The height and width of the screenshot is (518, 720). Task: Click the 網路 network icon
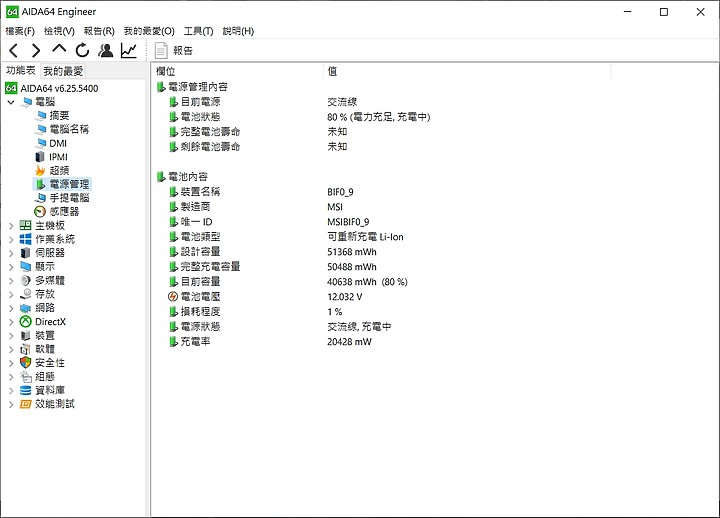(x=26, y=308)
